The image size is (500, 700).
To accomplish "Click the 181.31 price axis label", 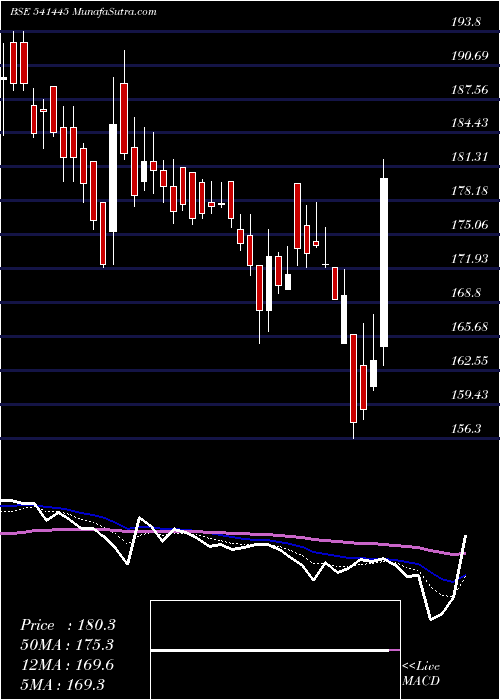I will (468, 157).
